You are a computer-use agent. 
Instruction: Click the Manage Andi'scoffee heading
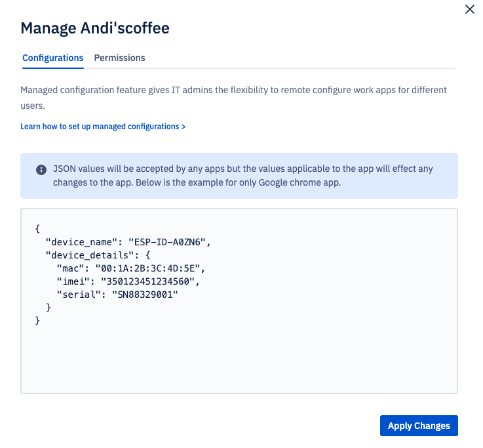[x=96, y=28]
